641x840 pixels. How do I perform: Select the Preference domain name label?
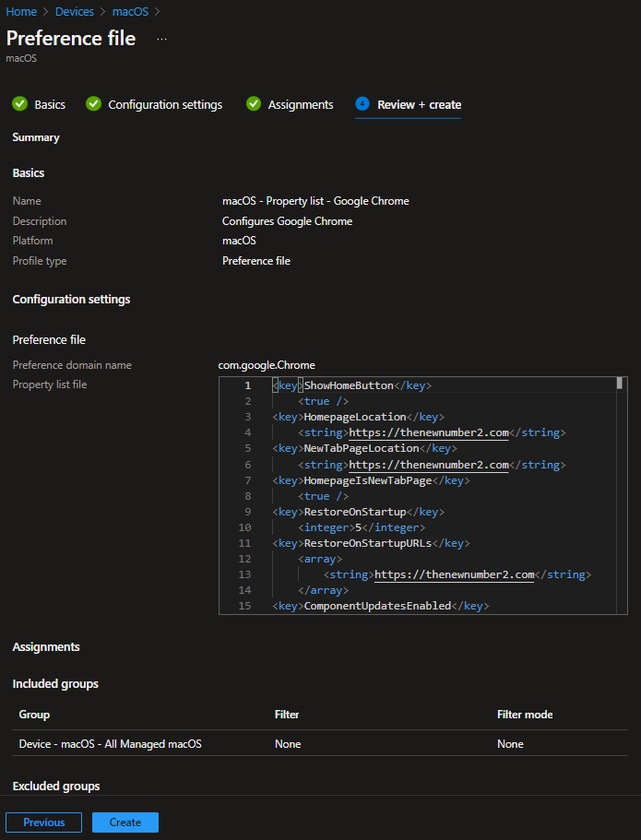[72, 365]
